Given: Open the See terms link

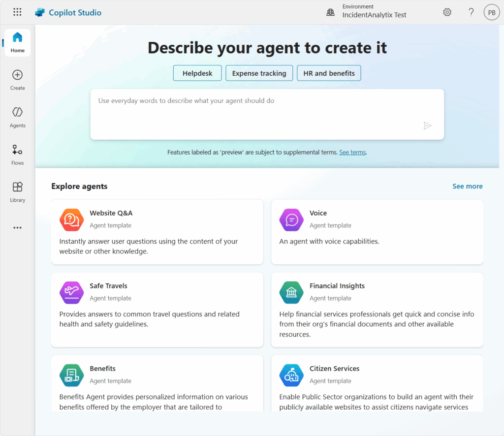Looking at the screenshot, I should [352, 152].
